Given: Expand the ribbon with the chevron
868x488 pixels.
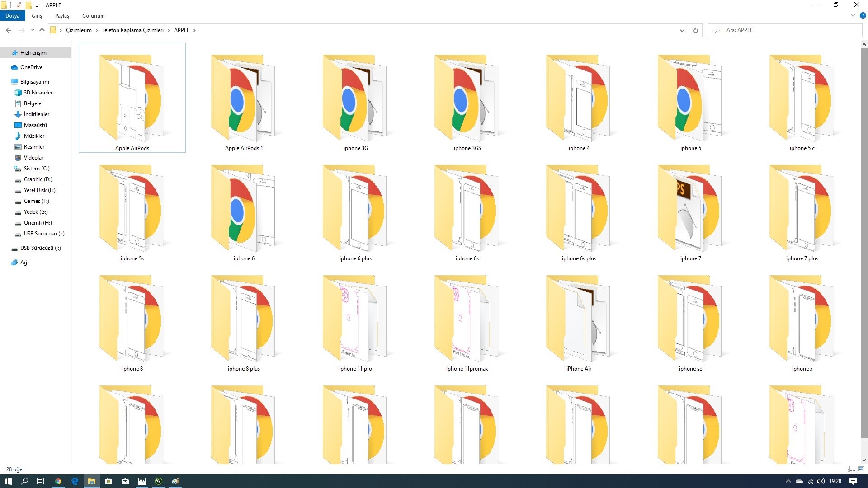Looking at the screenshot, I should [x=853, y=16].
